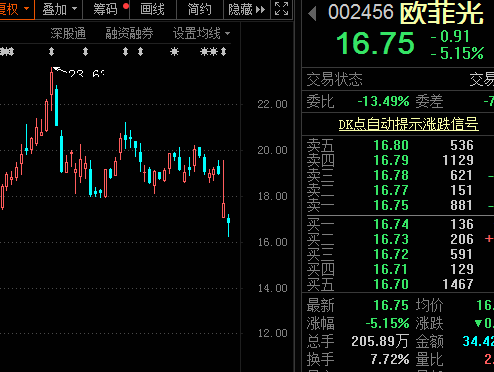Select the 买四 price 16.71
This screenshot has height=372, width=494.
tap(391, 269)
